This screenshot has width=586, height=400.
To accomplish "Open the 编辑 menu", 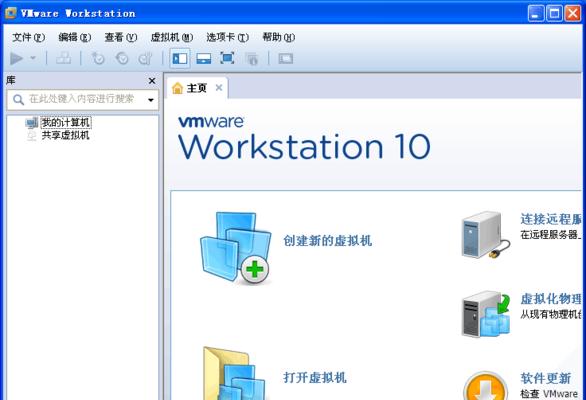I will point(74,37).
